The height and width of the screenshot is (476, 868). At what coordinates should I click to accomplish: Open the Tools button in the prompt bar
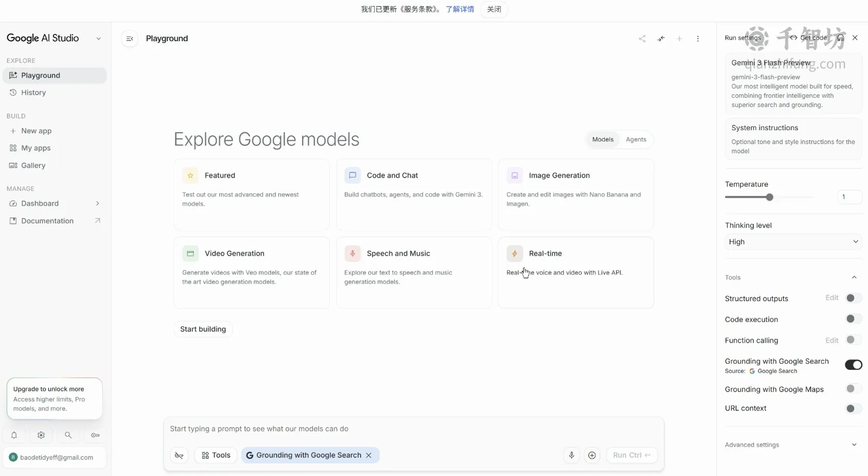pos(216,455)
